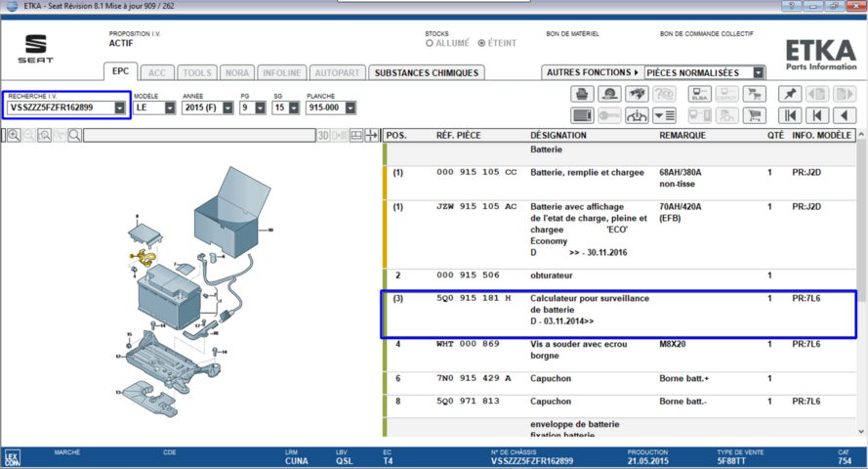Click the previous-section arrow with bar
868x469 pixels.
tap(817, 115)
